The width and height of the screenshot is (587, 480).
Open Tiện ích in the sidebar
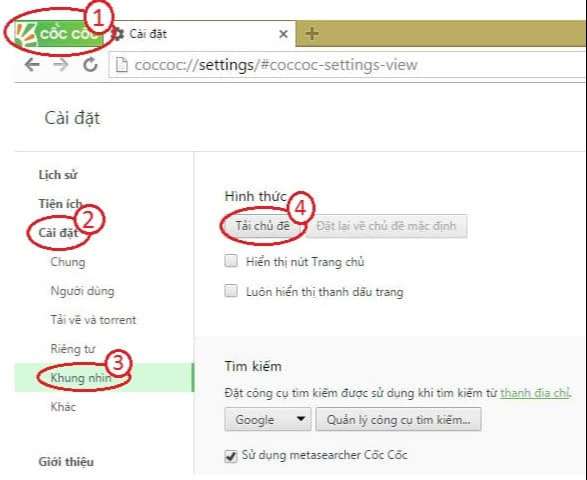[60, 204]
